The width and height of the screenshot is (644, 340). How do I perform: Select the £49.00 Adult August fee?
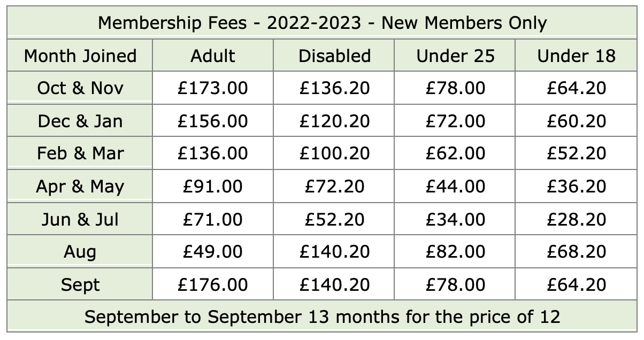[x=213, y=252]
